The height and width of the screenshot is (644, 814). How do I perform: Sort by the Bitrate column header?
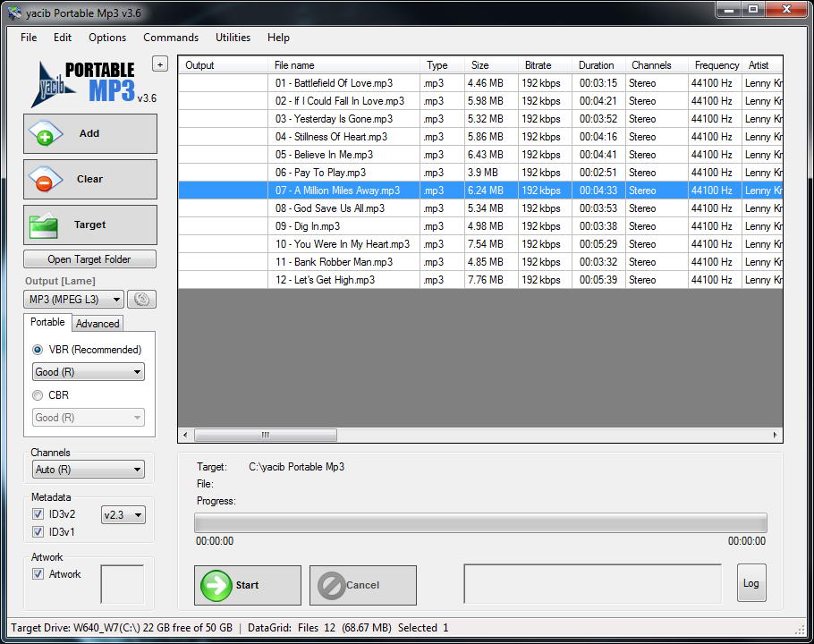pos(545,65)
